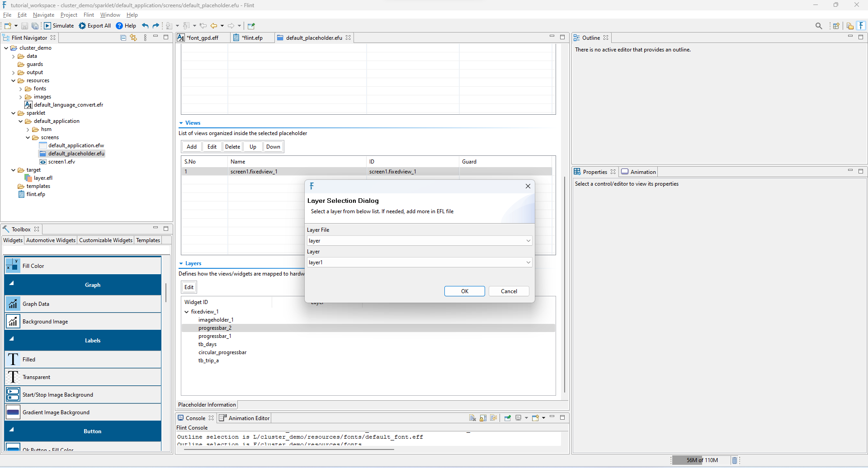Select the Filled label widget
Viewport: 868px width, 468px height.
click(x=83, y=360)
